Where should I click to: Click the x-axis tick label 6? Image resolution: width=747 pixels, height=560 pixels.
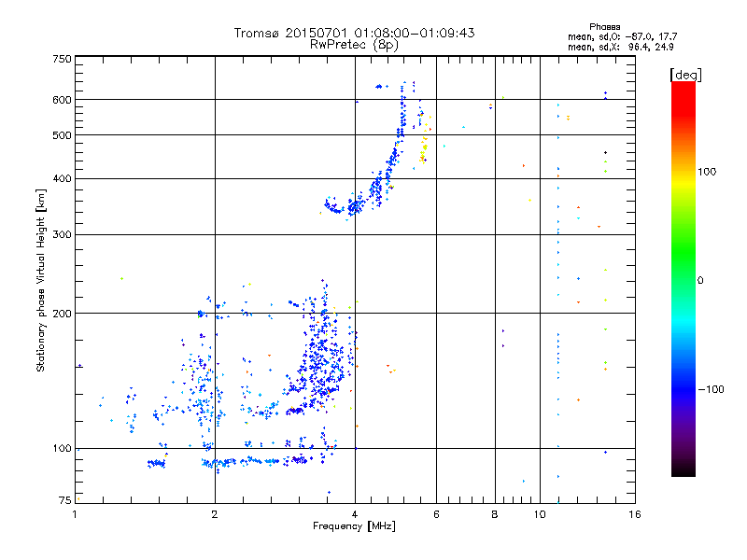(436, 514)
